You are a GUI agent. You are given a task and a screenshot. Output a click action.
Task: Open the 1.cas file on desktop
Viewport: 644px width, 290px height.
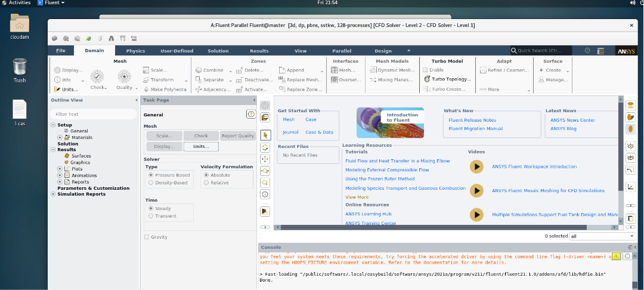tap(19, 113)
